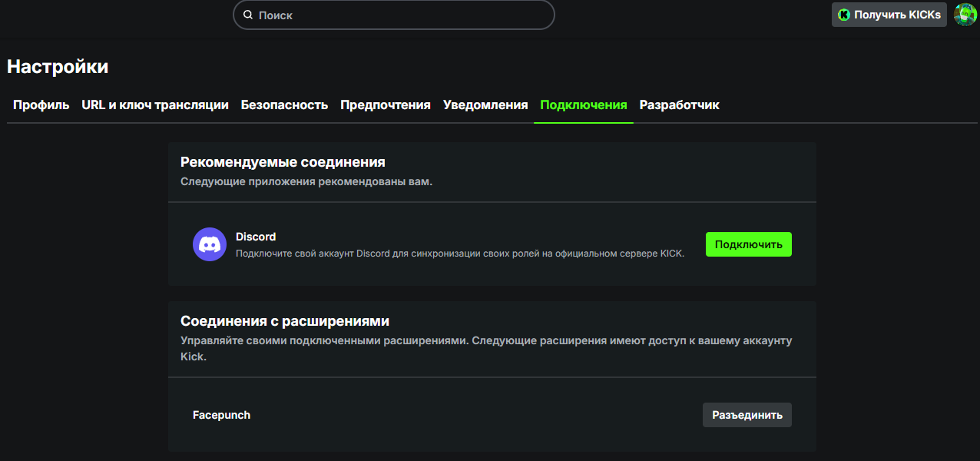Select the Уведомления tab
The image size is (980, 461).
[x=485, y=105]
